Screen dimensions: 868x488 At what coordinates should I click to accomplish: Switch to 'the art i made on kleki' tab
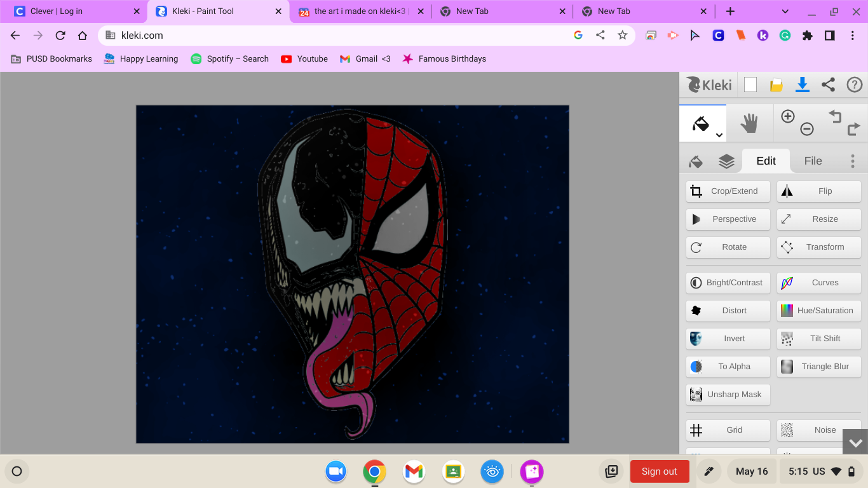pos(360,11)
